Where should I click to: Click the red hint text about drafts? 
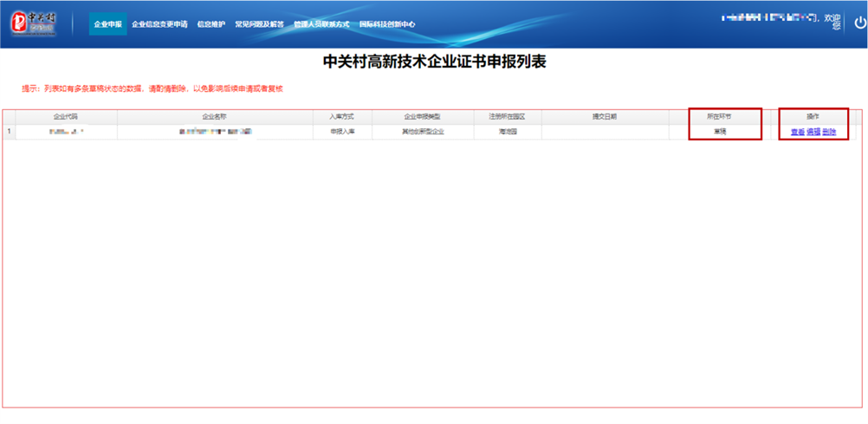pyautogui.click(x=152, y=88)
